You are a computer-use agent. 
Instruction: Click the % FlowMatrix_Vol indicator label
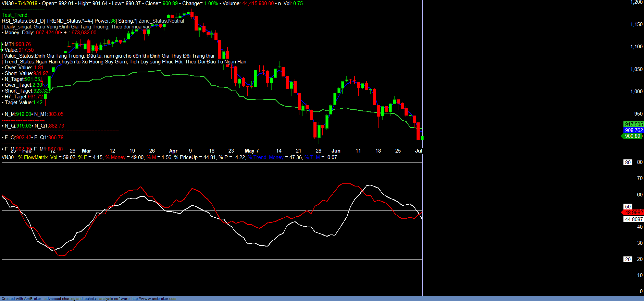pyautogui.click(x=38, y=157)
